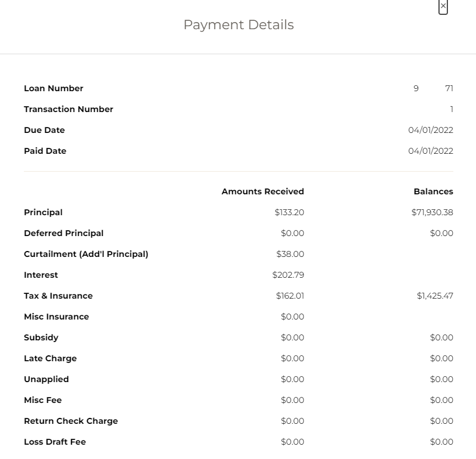
Task: Close the Payment Details dialog
Action: tap(443, 7)
